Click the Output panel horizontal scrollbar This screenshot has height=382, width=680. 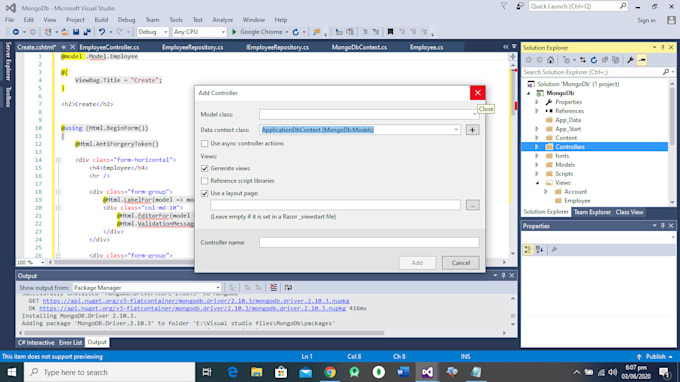(204, 333)
